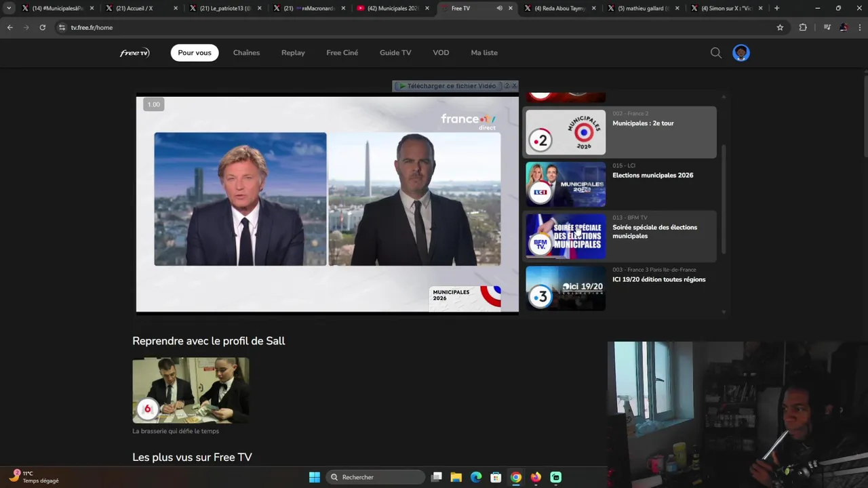This screenshot has width=868, height=488.
Task: Click the Free TV logo
Action: [x=134, y=53]
